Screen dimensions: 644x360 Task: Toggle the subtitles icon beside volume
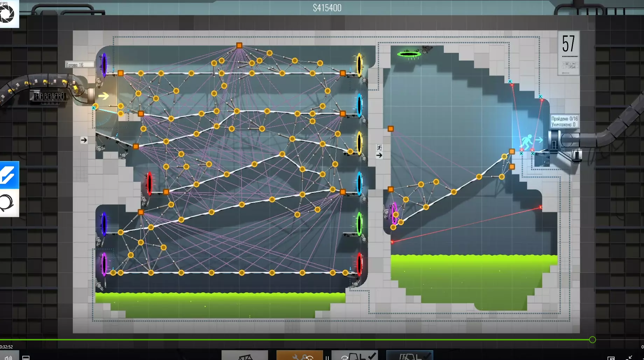pyautogui.click(x=26, y=358)
